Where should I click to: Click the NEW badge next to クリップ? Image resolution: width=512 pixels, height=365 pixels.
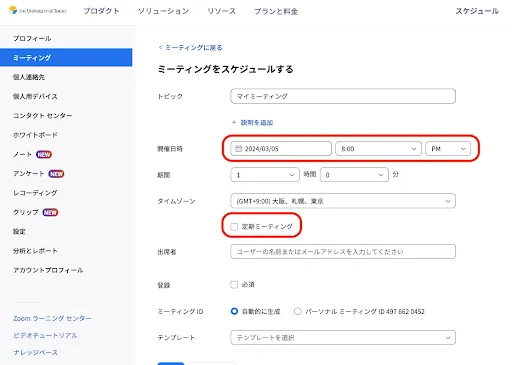(50, 212)
